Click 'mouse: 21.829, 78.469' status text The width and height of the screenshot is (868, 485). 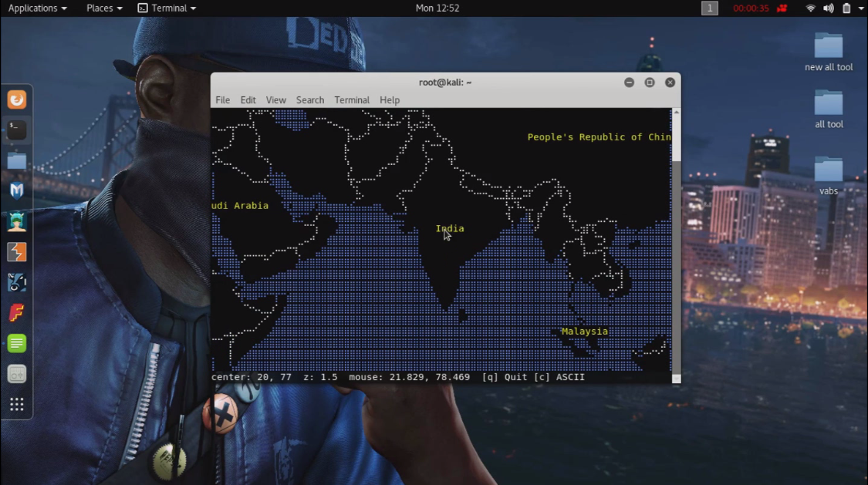click(409, 377)
